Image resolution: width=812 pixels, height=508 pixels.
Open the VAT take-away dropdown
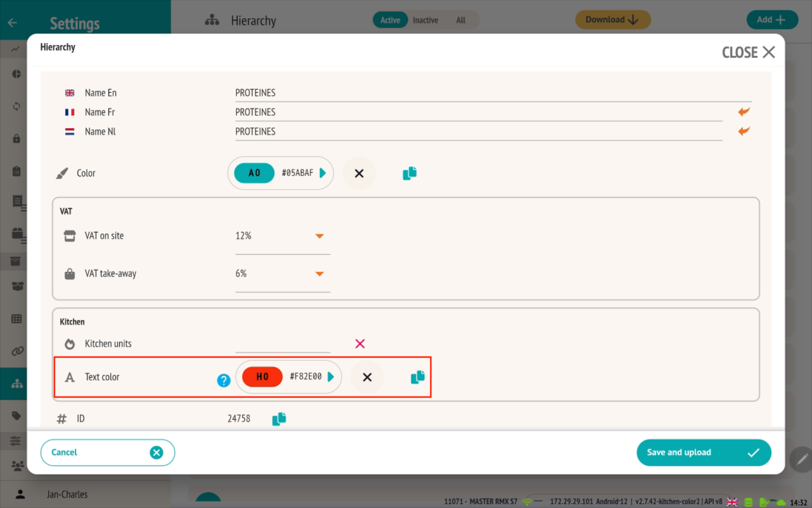(320, 274)
